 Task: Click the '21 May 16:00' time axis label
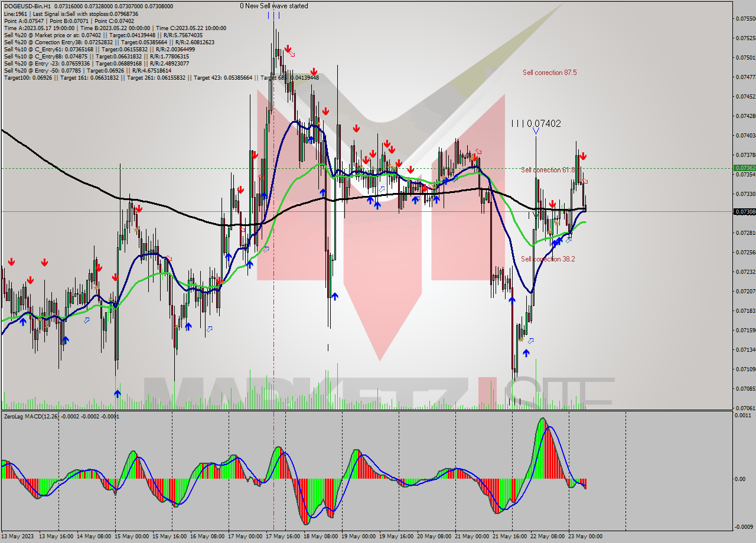(x=510, y=537)
